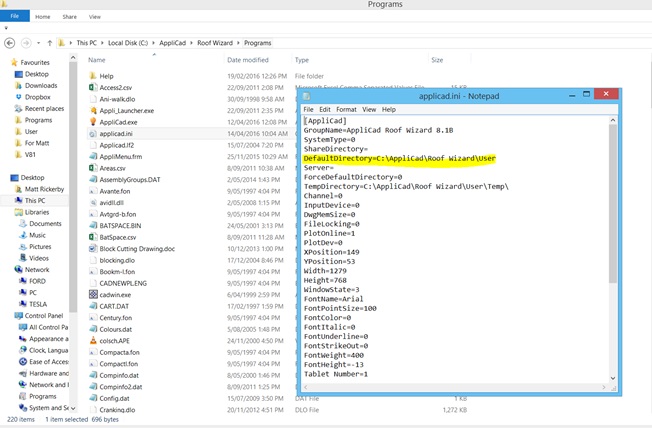Select AppliMenu.frm file icon
Viewport: 652px width, 428px height.
93,156
